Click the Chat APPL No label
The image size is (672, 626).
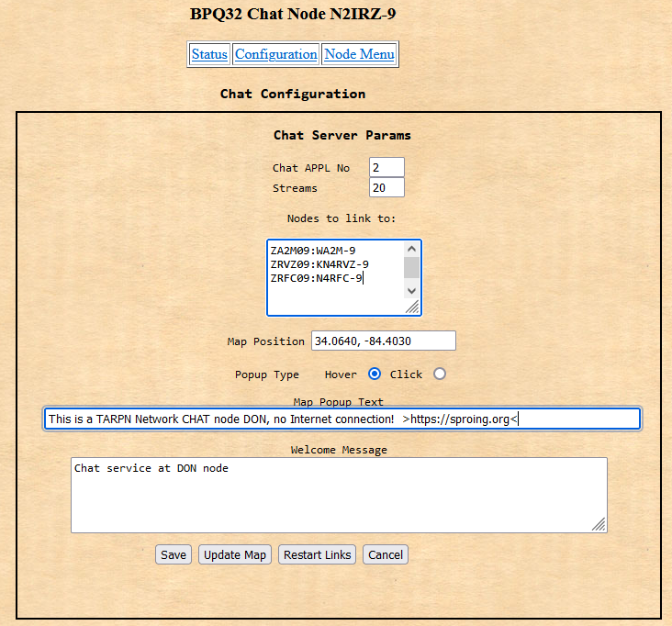click(x=311, y=168)
